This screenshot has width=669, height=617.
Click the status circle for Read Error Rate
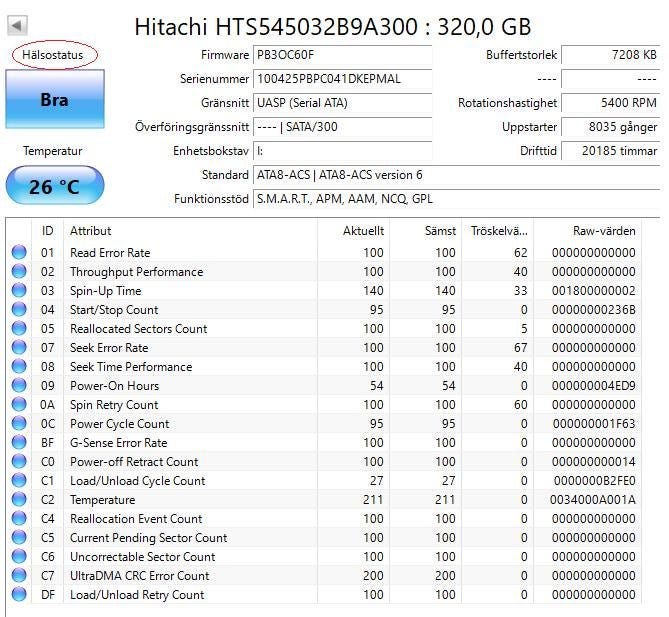19,253
